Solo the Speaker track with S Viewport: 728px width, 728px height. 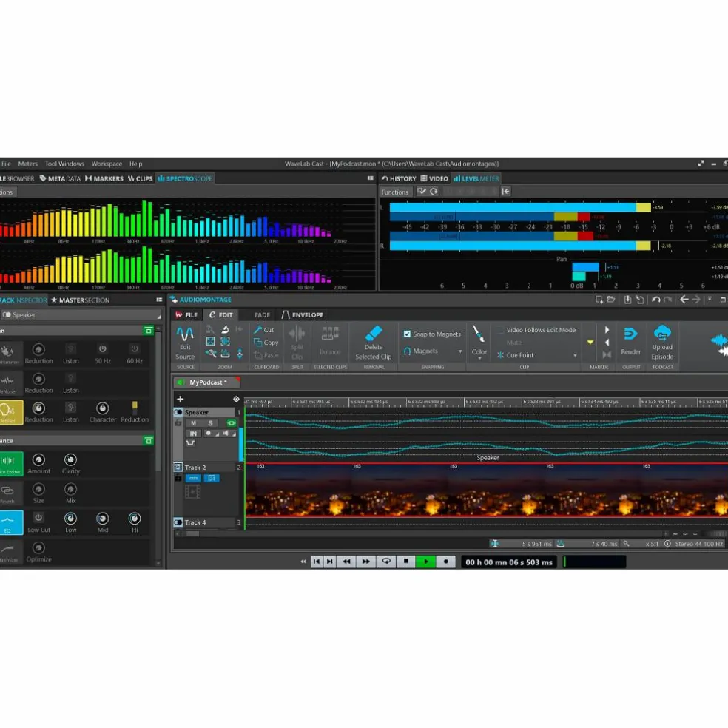coord(210,423)
